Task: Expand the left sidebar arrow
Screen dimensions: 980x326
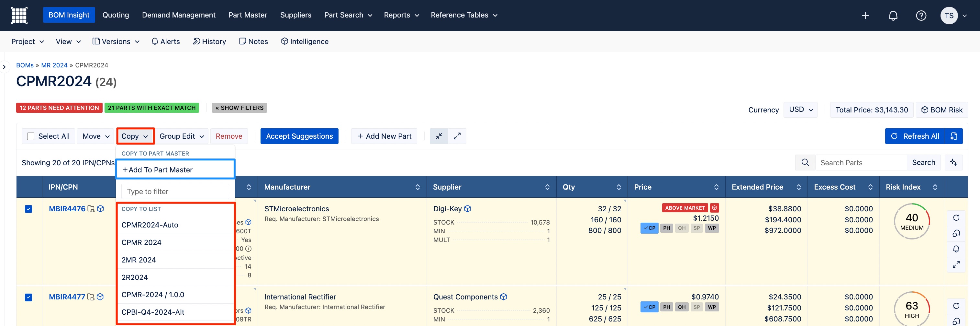Action: coord(4,67)
